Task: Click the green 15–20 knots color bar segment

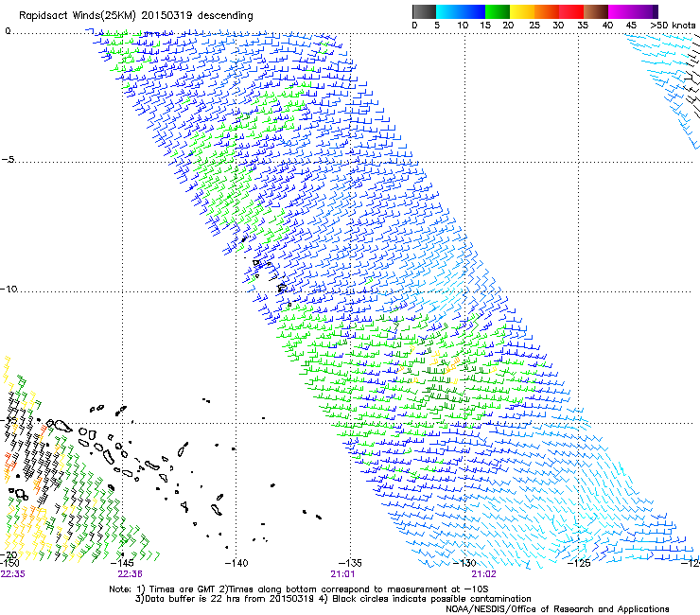Action: tap(498, 11)
